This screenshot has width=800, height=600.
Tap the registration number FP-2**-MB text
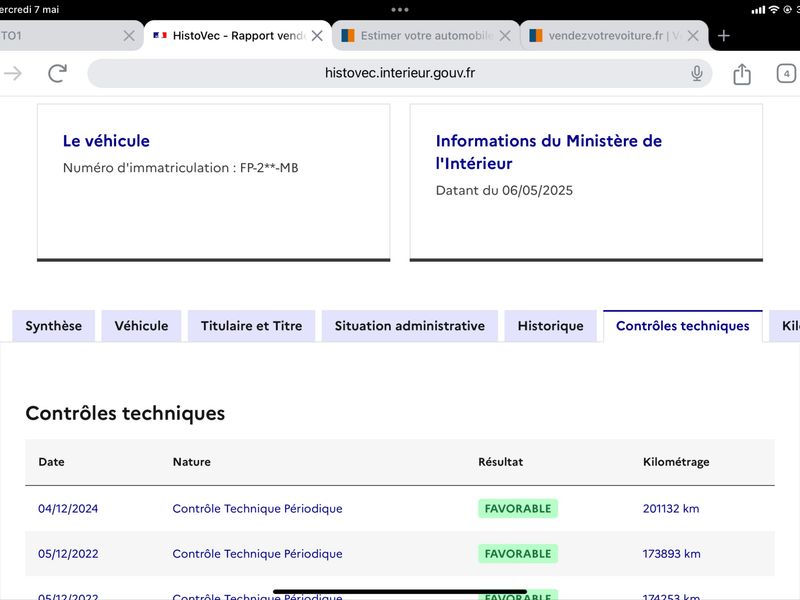tap(269, 168)
